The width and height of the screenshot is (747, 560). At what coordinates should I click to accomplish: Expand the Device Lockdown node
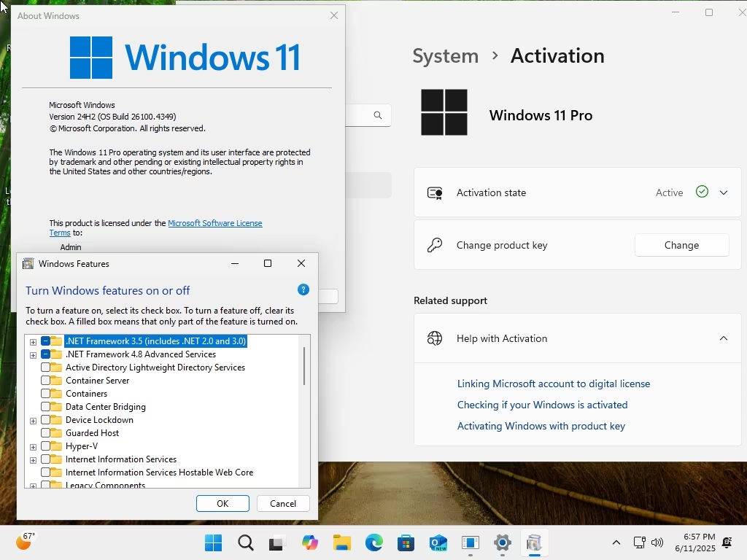click(33, 421)
